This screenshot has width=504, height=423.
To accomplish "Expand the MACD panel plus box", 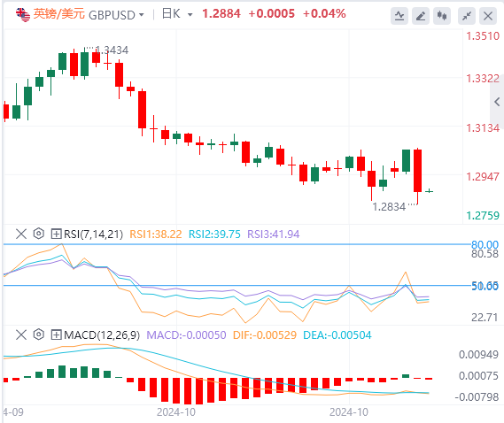I will pos(57,335).
